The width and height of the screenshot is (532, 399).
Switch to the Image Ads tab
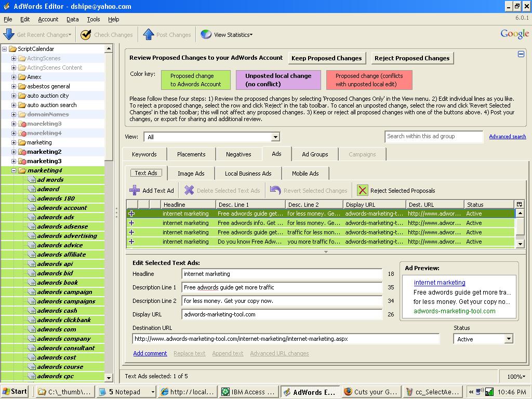(x=191, y=174)
